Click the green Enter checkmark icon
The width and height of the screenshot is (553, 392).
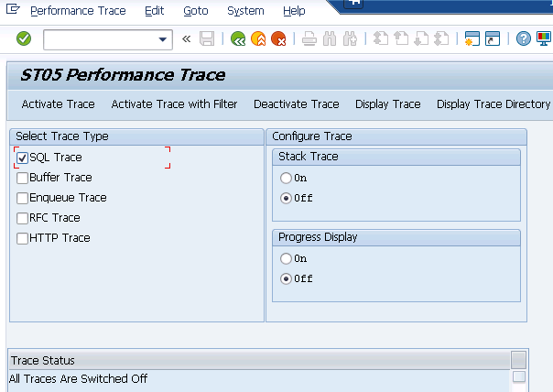click(24, 38)
